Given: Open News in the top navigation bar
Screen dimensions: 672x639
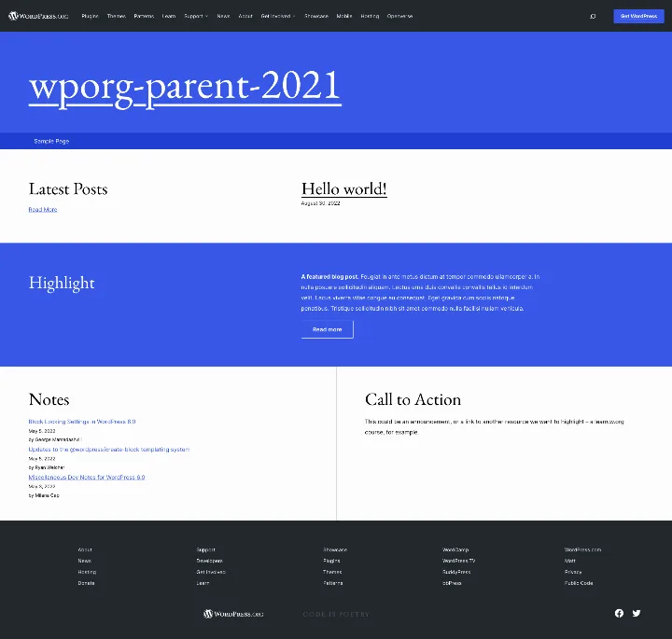Looking at the screenshot, I should [223, 16].
